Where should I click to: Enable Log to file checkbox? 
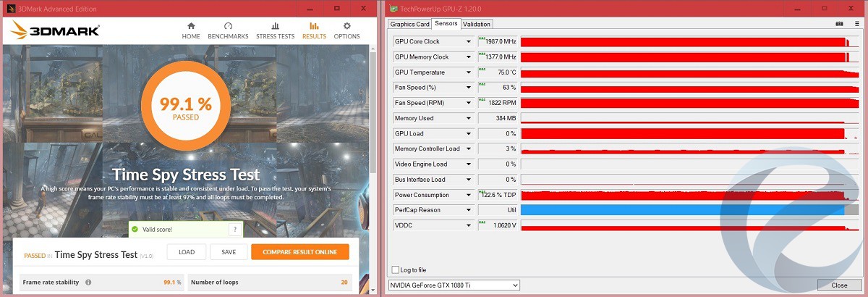pyautogui.click(x=395, y=269)
